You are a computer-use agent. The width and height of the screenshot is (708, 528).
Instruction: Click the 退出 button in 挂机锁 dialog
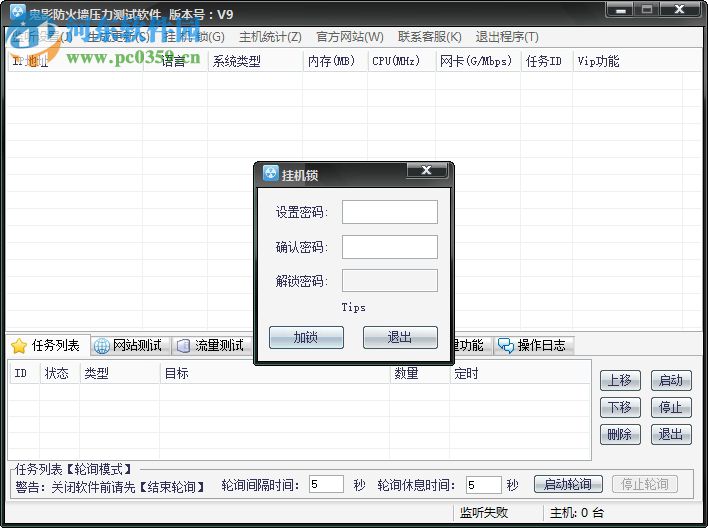pyautogui.click(x=400, y=337)
